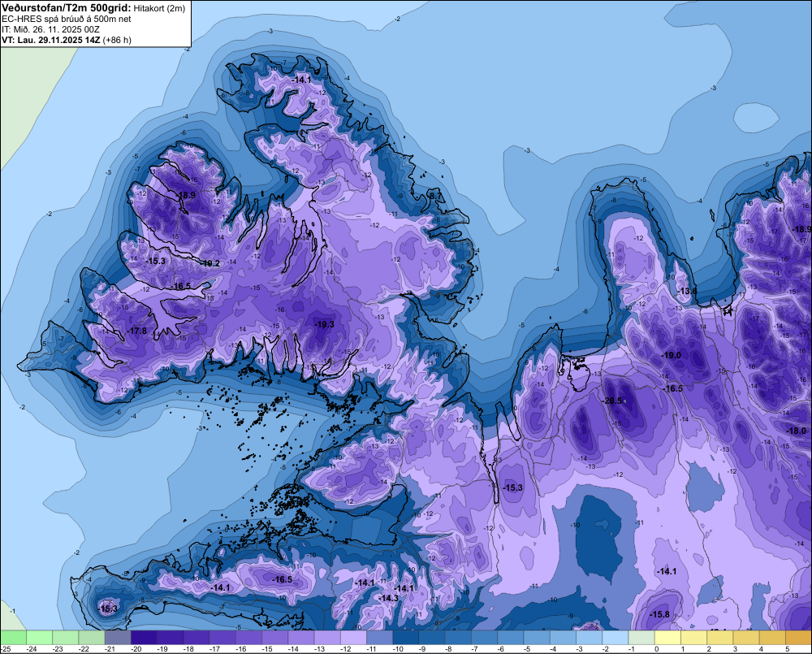Viewport: 812px width, 654px height.
Task: Click the valid time 'VT: Lau. 29.11.2025 14Z (+86 h)'
Action: [x=67, y=40]
